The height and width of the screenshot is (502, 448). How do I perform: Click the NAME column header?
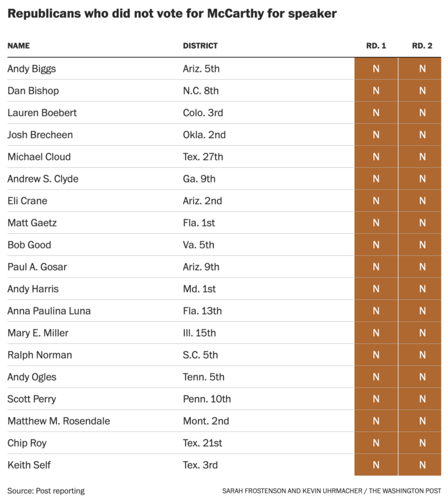19,45
